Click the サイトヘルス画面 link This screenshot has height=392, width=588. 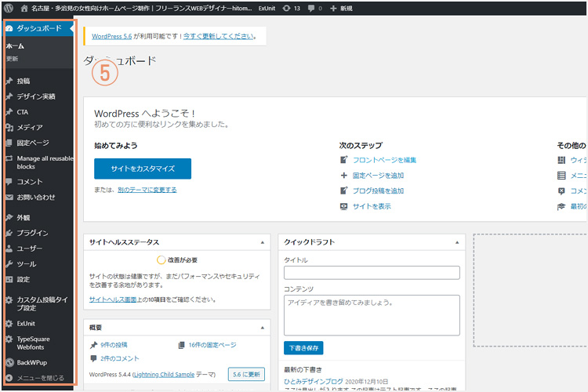coord(112,299)
